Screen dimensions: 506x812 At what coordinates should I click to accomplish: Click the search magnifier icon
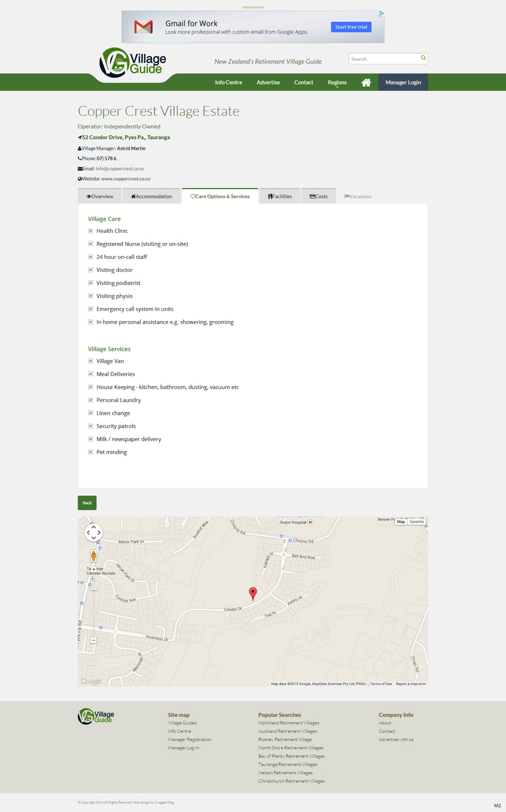(x=423, y=58)
